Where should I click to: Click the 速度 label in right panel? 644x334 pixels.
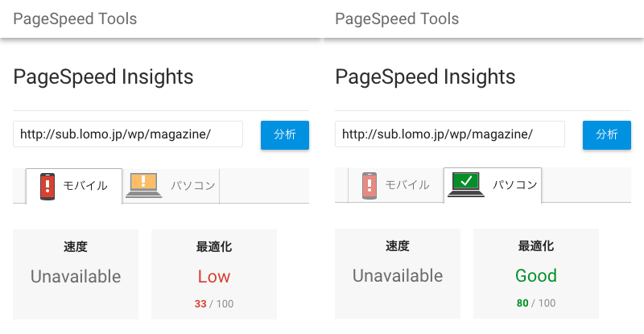pyautogui.click(x=398, y=245)
